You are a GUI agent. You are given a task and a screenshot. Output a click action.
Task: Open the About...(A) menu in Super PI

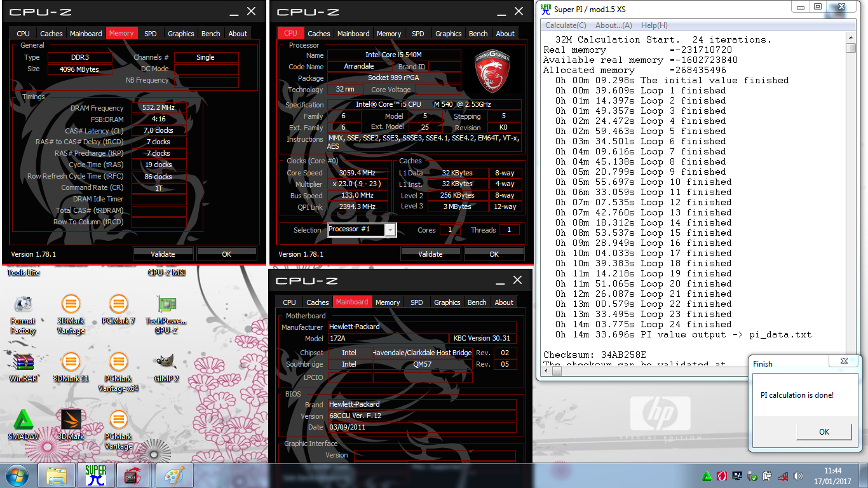613,25
